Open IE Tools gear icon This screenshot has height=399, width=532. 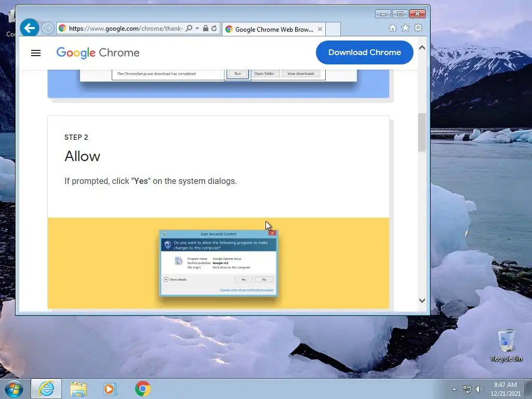click(418, 28)
